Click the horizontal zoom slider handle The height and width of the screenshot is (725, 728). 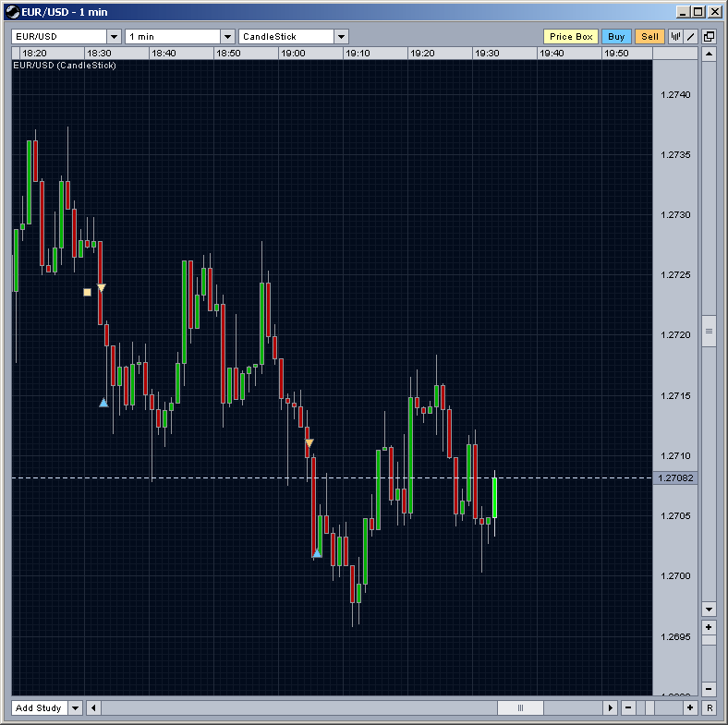pyautogui.click(x=650, y=707)
